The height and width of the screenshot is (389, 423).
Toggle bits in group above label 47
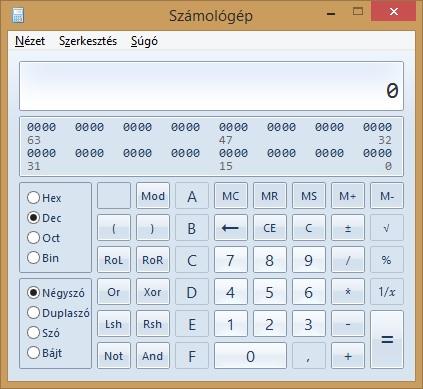233,127
